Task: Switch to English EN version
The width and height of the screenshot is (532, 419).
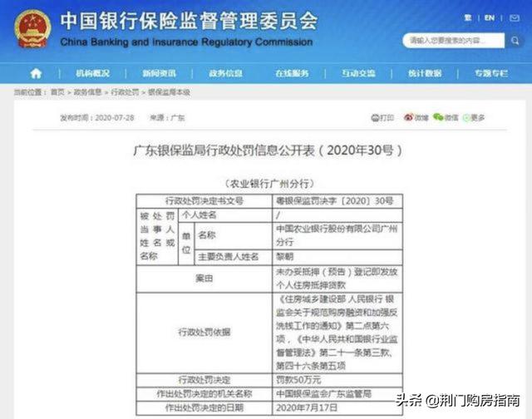Action: click(490, 17)
